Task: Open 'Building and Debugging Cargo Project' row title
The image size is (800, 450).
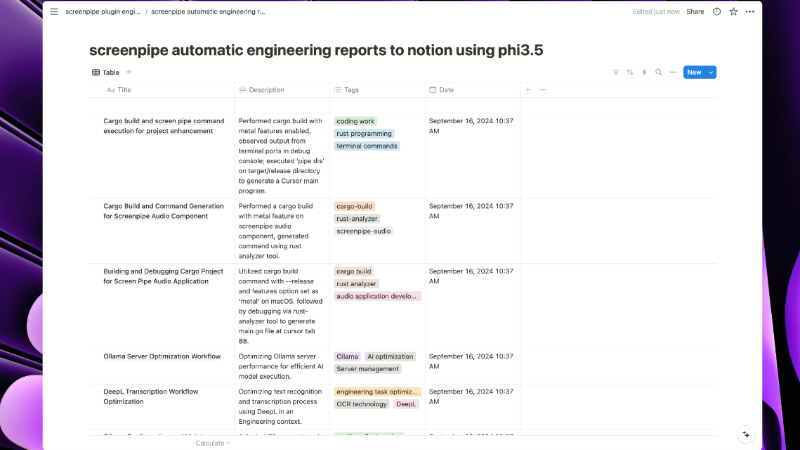Action: [x=163, y=276]
